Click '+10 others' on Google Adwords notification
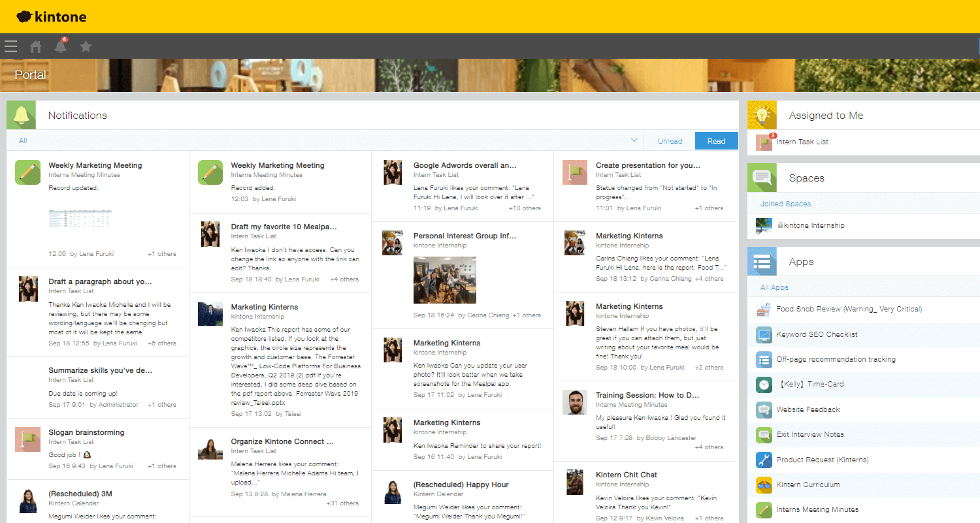Screen dimensions: 980x523 [x=525, y=208]
